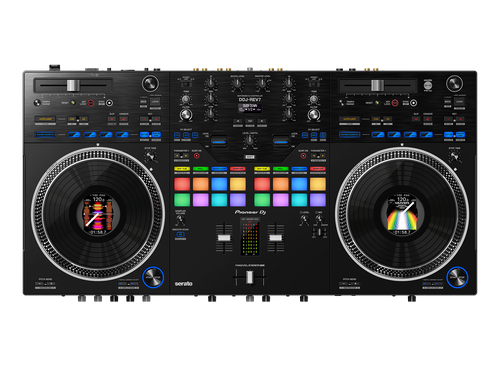Turn the left channel silver FILTER knob
Image resolution: width=500 pixels, height=367 pixels.
click(x=186, y=115)
